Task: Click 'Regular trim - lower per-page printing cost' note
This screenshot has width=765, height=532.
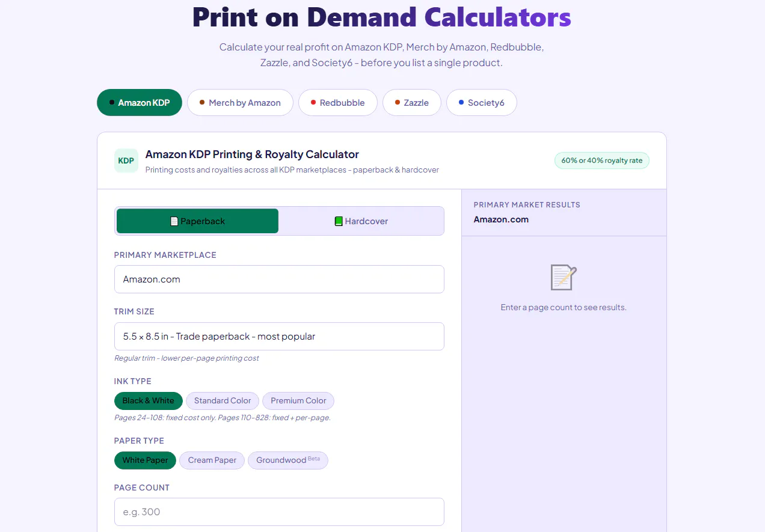Action: [186, 358]
